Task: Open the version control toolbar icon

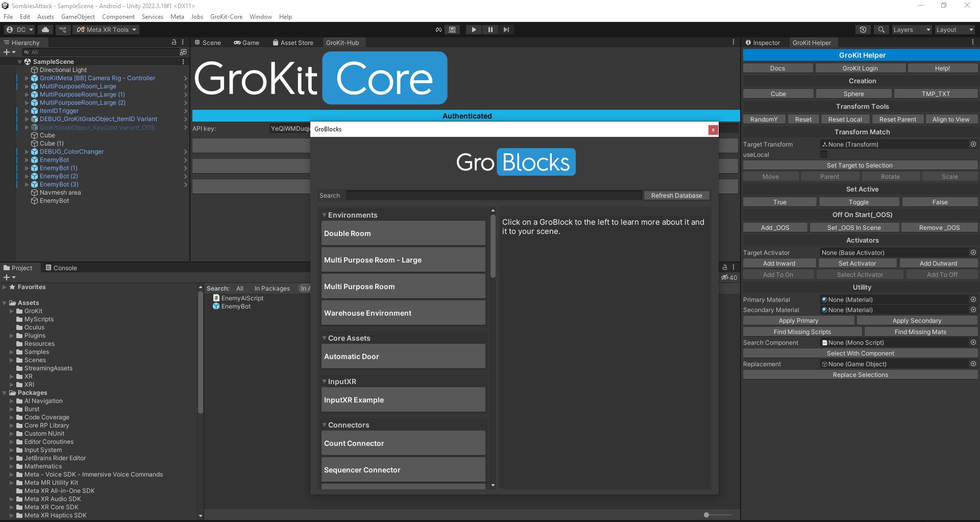Action: (x=63, y=30)
